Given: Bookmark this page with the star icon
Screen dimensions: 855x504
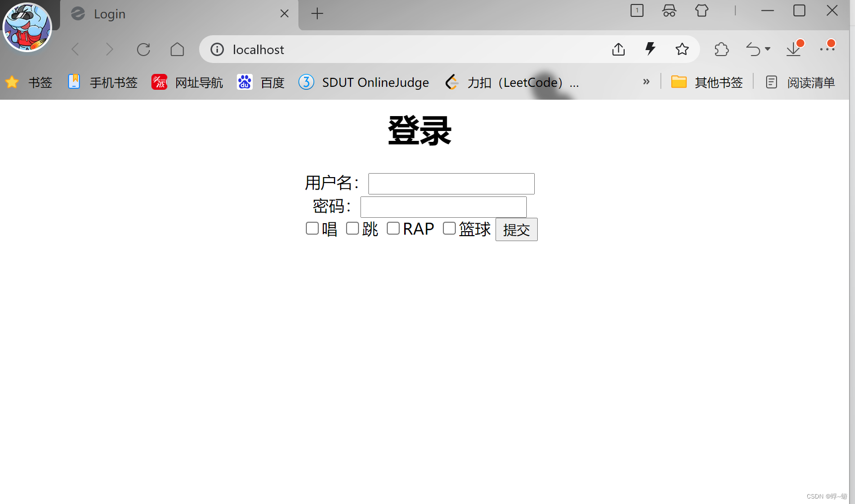Looking at the screenshot, I should (682, 49).
